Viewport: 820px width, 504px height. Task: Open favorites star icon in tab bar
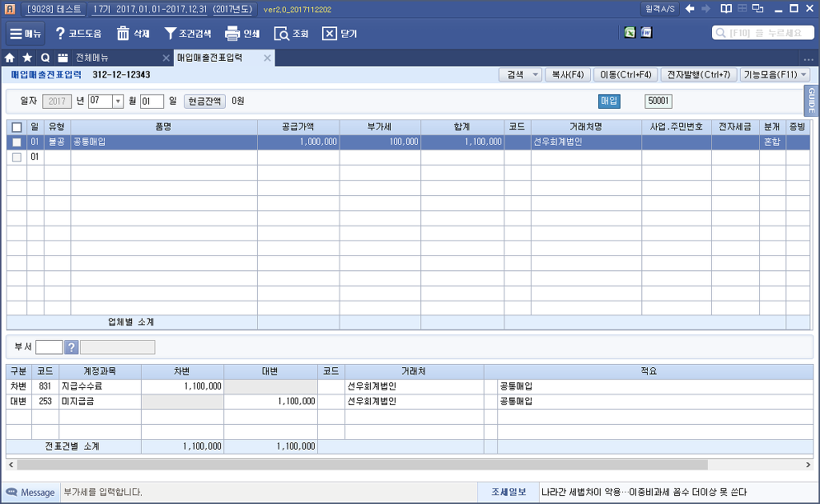[x=27, y=58]
